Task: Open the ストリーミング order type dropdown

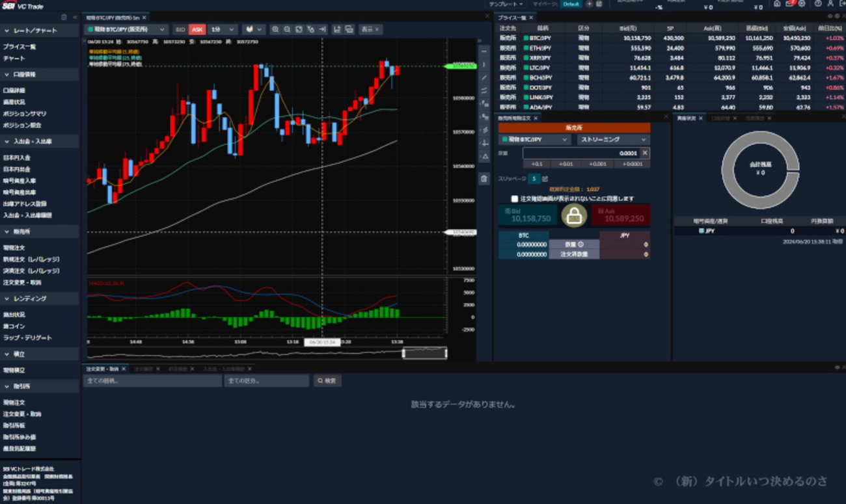Action: click(x=614, y=140)
